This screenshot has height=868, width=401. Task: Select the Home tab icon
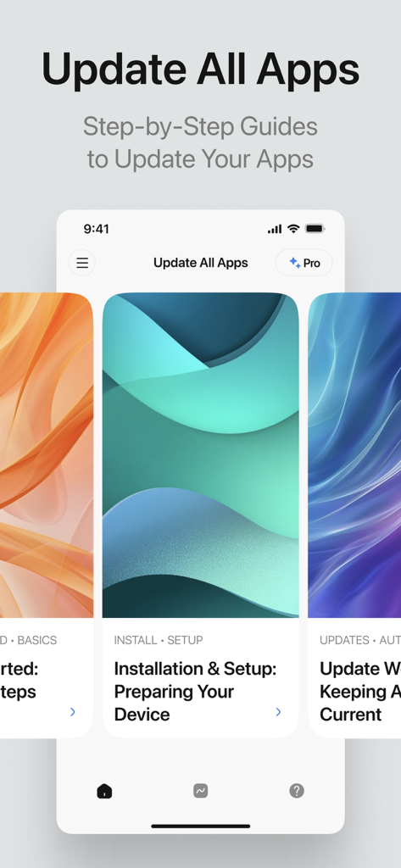[104, 791]
